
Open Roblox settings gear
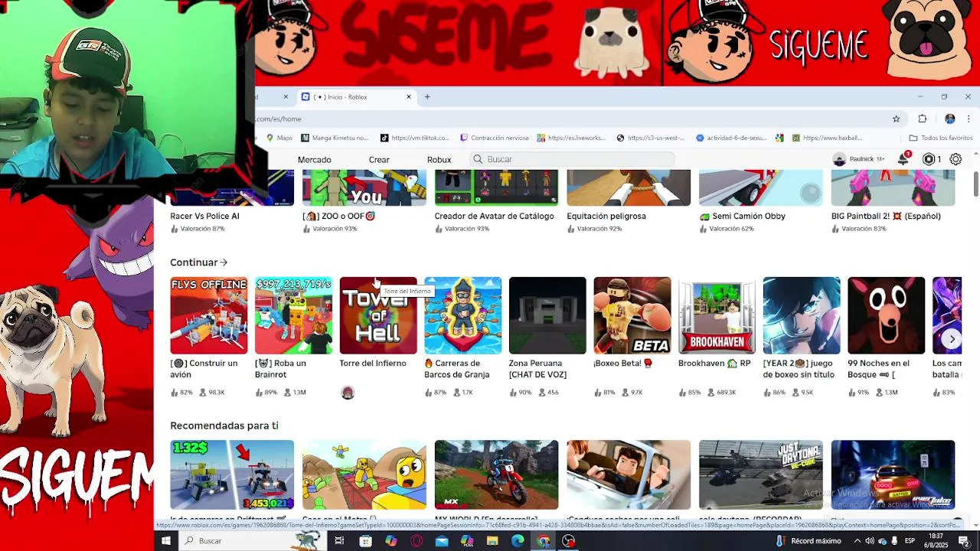tap(955, 159)
